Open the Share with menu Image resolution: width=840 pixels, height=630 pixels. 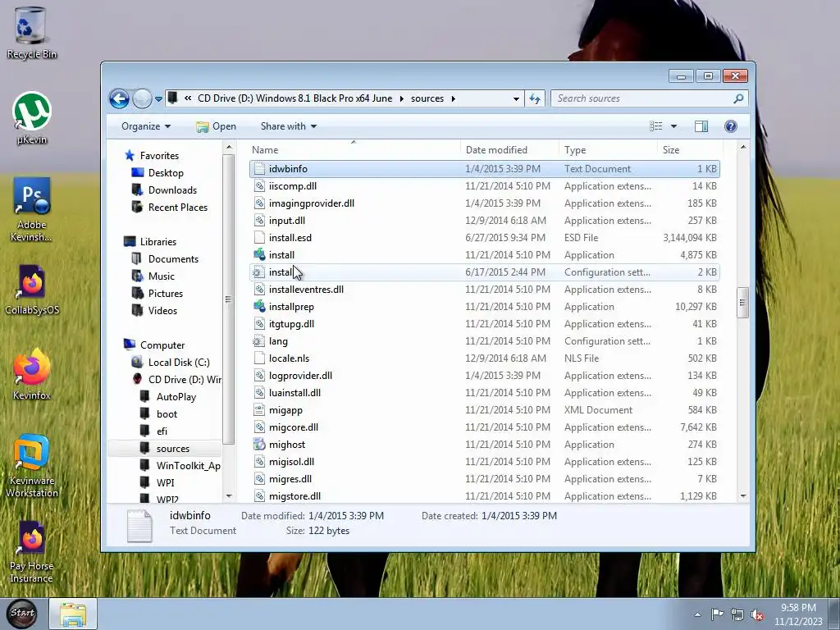pos(288,126)
